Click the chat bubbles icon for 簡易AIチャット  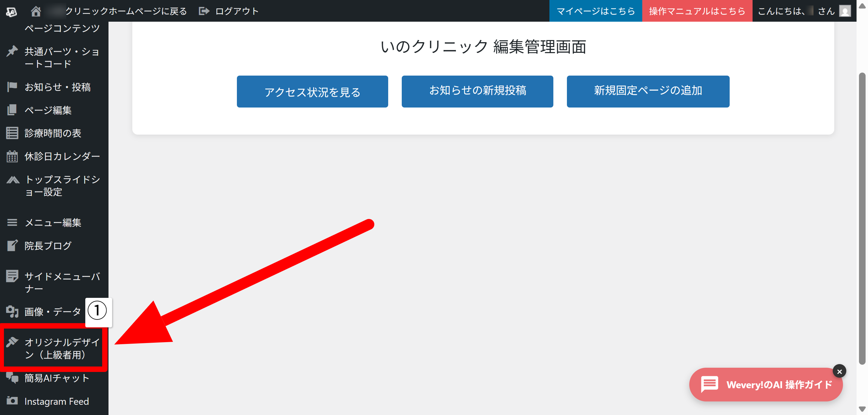(x=12, y=378)
